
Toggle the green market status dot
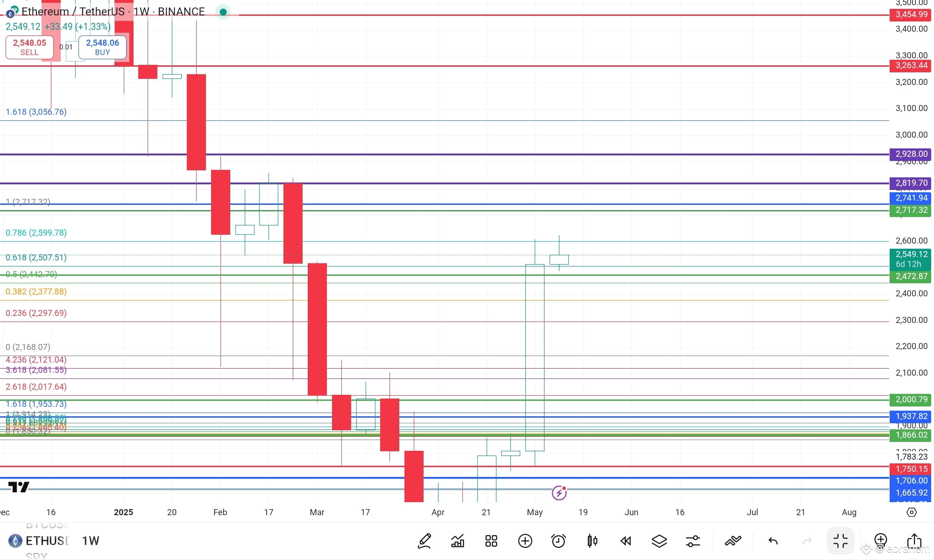pos(223,12)
